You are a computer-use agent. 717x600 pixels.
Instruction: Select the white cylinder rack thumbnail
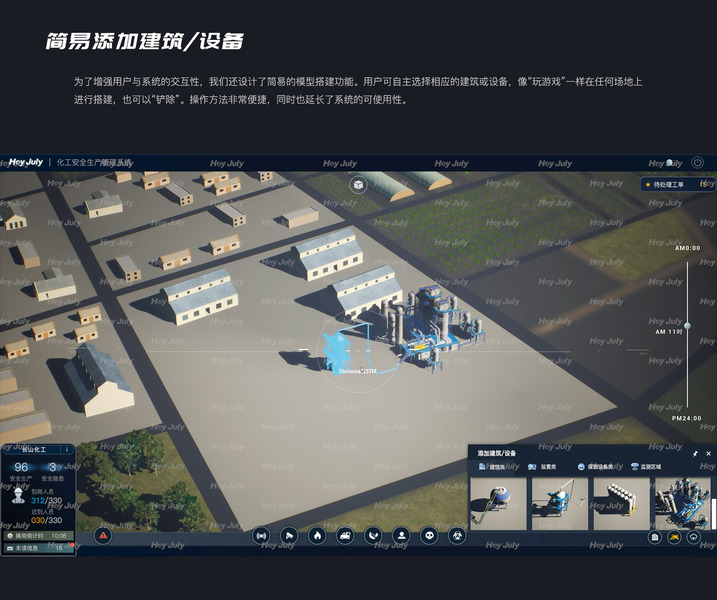click(x=621, y=504)
